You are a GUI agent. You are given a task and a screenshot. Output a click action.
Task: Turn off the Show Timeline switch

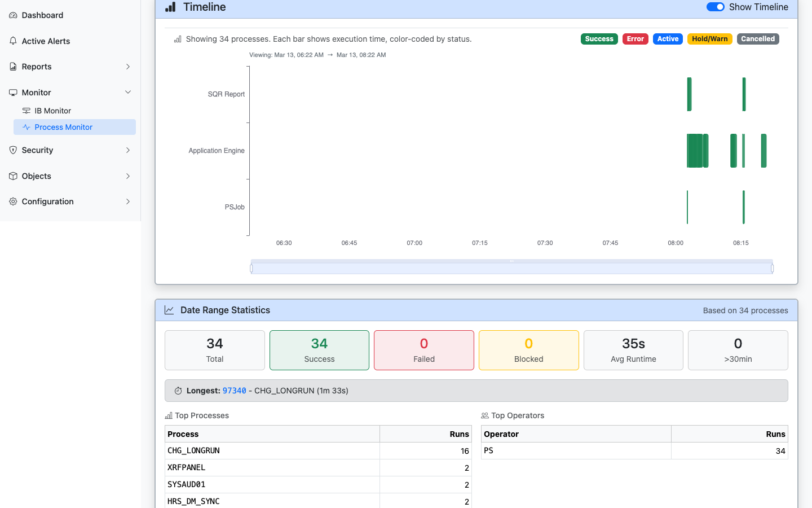[716, 7]
